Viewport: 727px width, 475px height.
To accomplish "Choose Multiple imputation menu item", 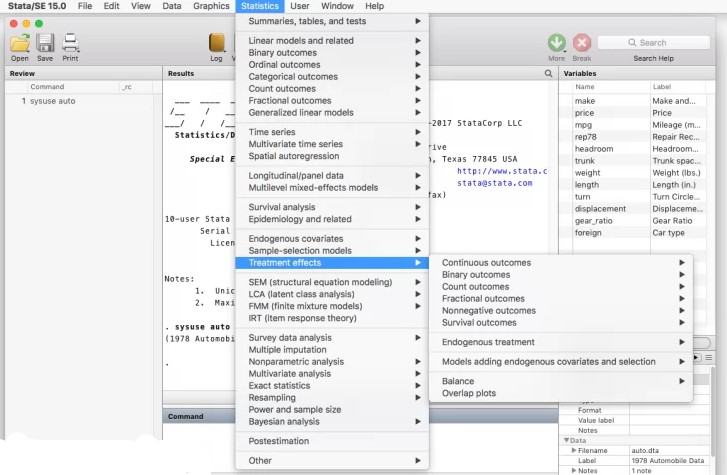I will click(332, 350).
